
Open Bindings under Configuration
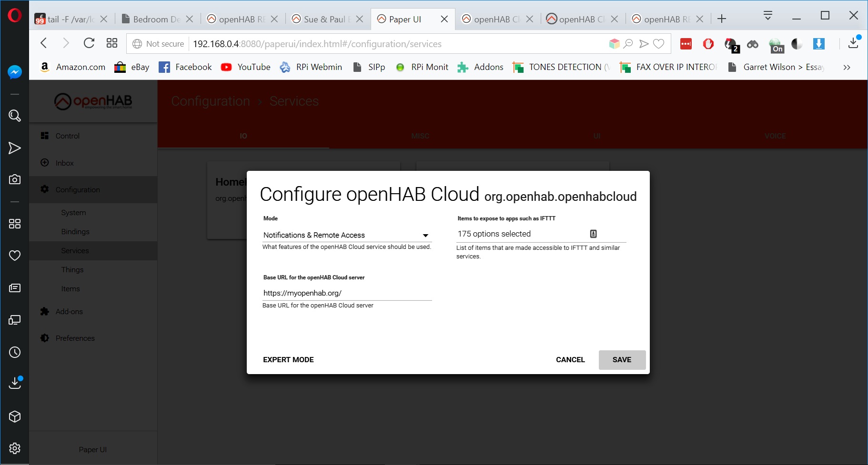click(x=93, y=232)
